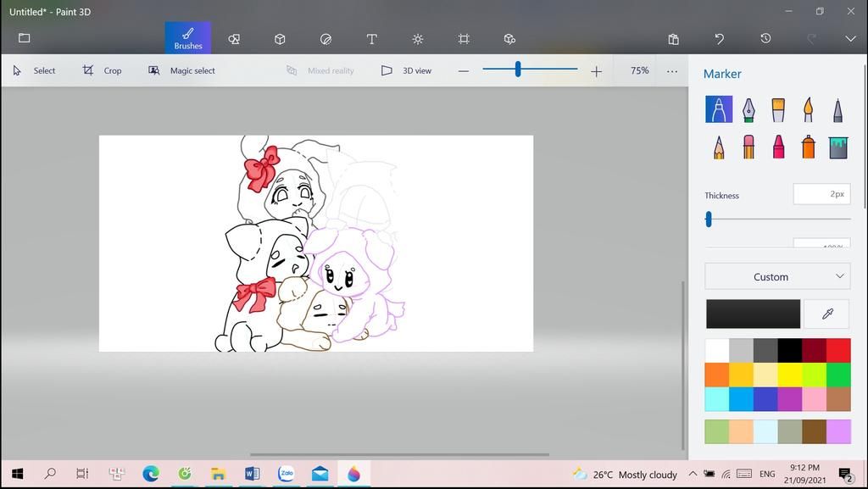Expand the top-right chevron menu
Image resolution: width=868 pixels, height=489 pixels.
pyautogui.click(x=851, y=39)
